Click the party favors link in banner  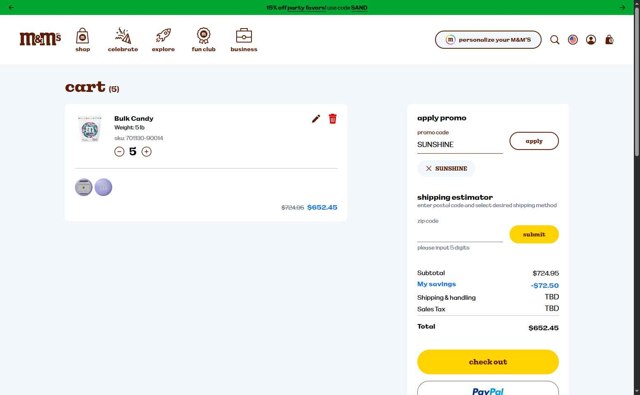click(x=307, y=7)
